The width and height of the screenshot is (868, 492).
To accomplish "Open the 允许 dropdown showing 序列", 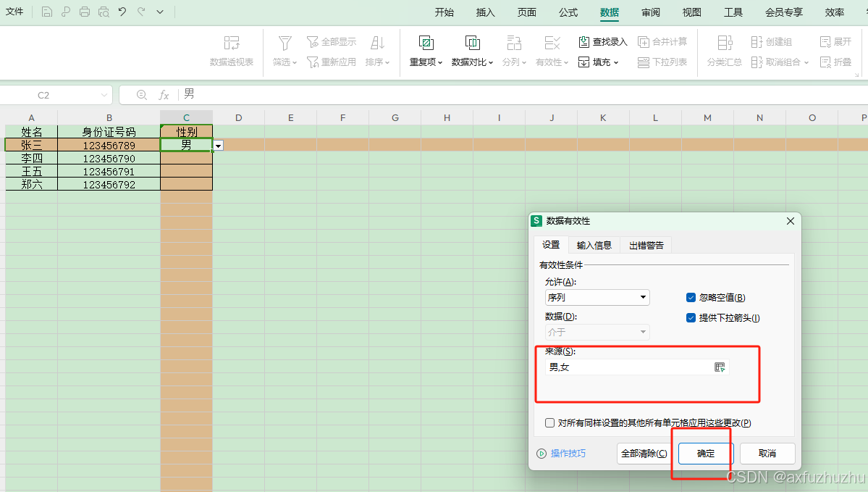I will 597,298.
